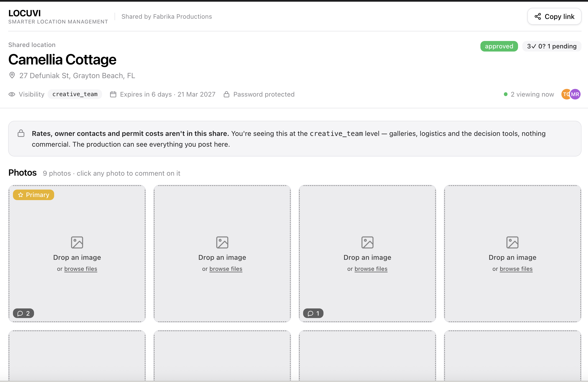Open the 3✓ 0? 1 pending vote summary

(x=551, y=46)
